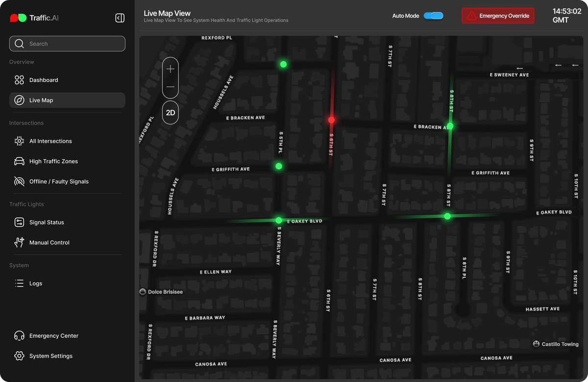
Task: Click the Live Map compass icon
Action: [19, 100]
